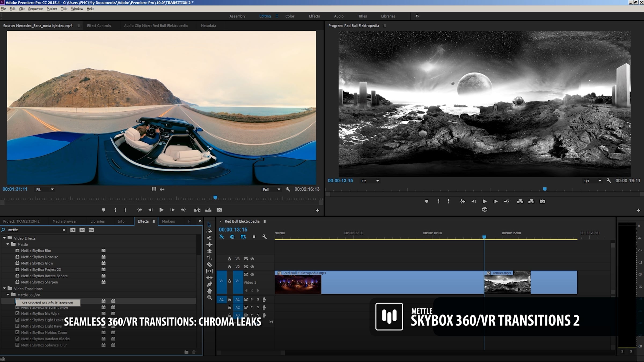Screen dimensions: 644x362
Task: Select the Selection tool in the timeline toolbox
Action: tap(209, 225)
